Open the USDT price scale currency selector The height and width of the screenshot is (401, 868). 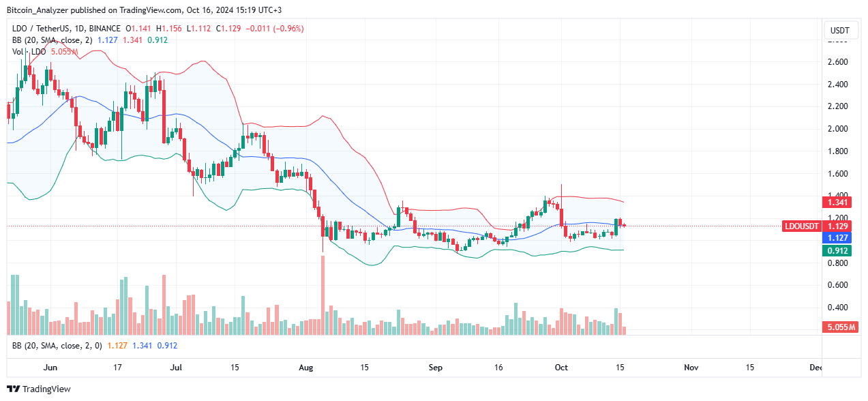coord(840,30)
